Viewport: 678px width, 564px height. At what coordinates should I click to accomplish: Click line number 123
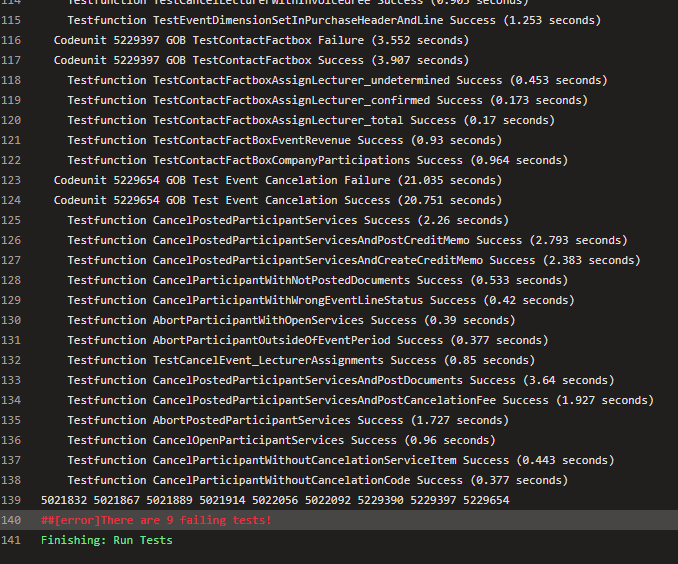10,180
